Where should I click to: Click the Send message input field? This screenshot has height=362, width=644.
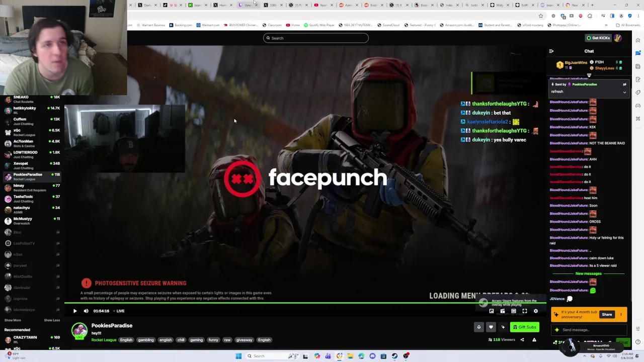[x=589, y=330]
